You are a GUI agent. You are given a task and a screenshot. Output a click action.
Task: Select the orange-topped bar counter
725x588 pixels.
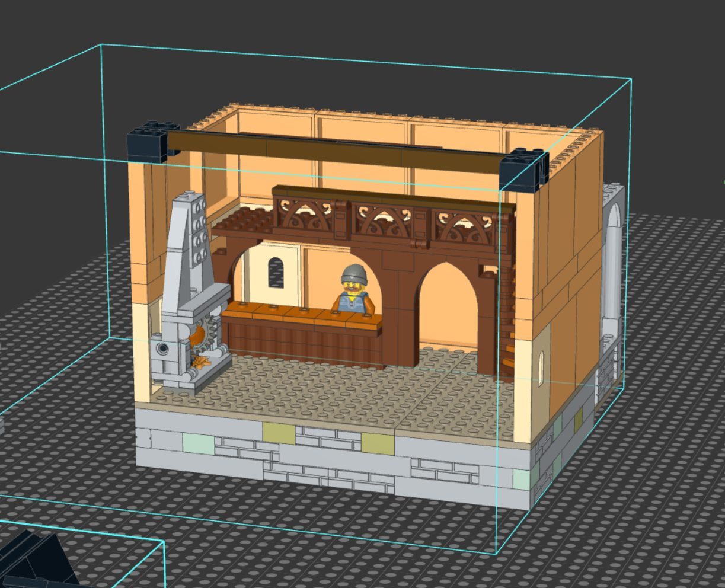303,334
